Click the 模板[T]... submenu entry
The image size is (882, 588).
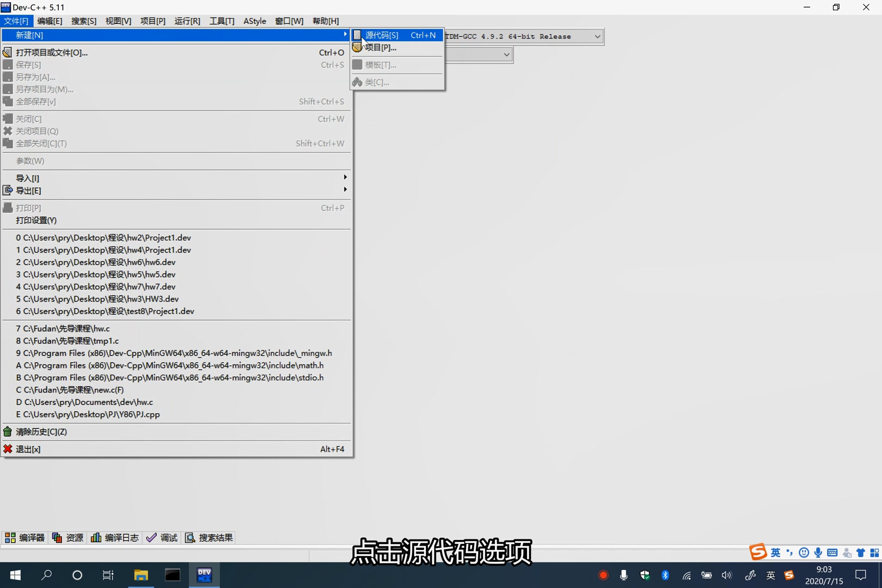pyautogui.click(x=397, y=65)
